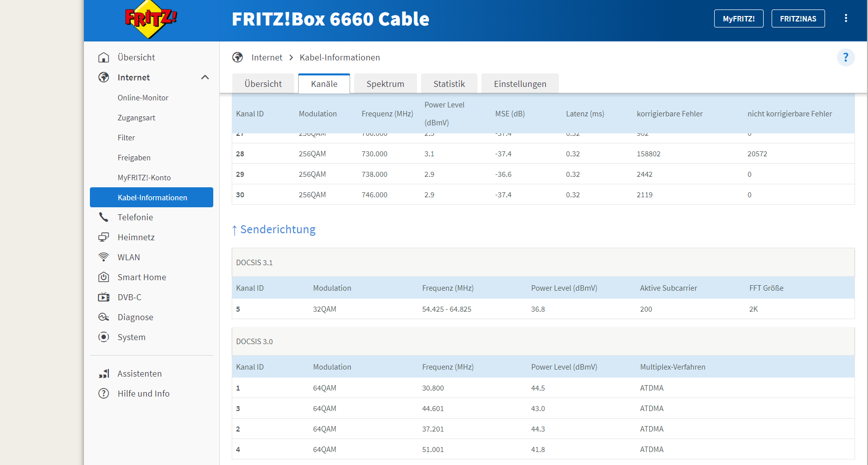
Task: Click the Übersicht house icon
Action: click(x=103, y=57)
